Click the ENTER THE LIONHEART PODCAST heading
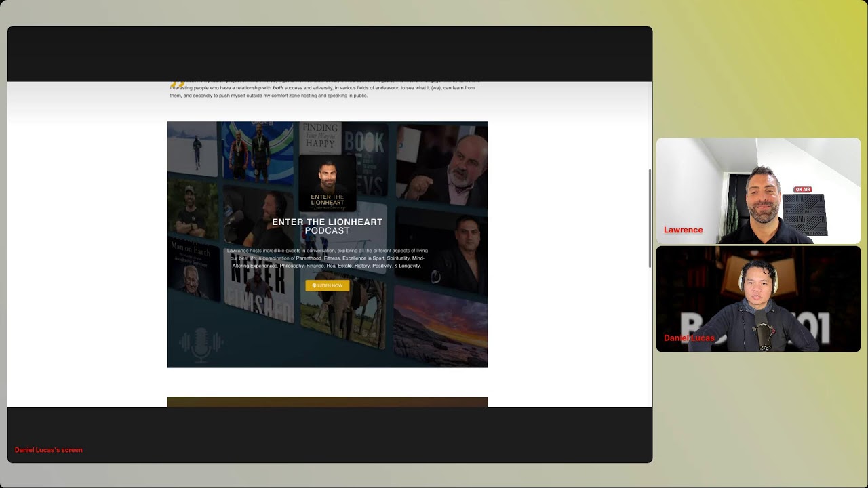Viewport: 868px width, 488px height. (x=328, y=226)
